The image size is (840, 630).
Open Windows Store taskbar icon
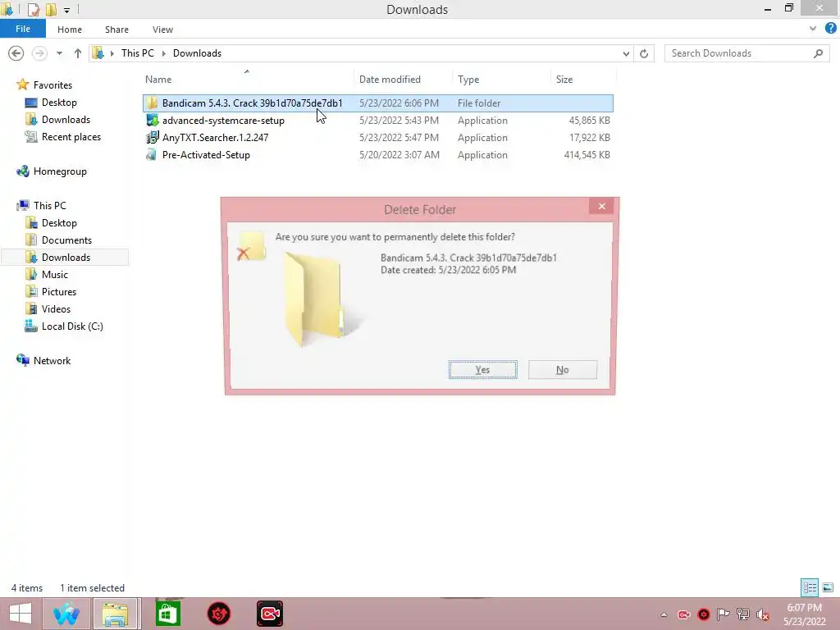(x=168, y=614)
